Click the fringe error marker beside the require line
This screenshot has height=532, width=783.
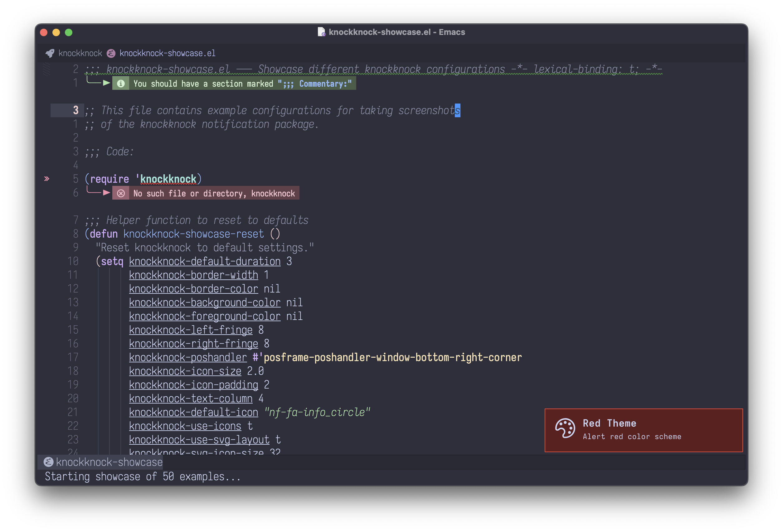point(47,179)
